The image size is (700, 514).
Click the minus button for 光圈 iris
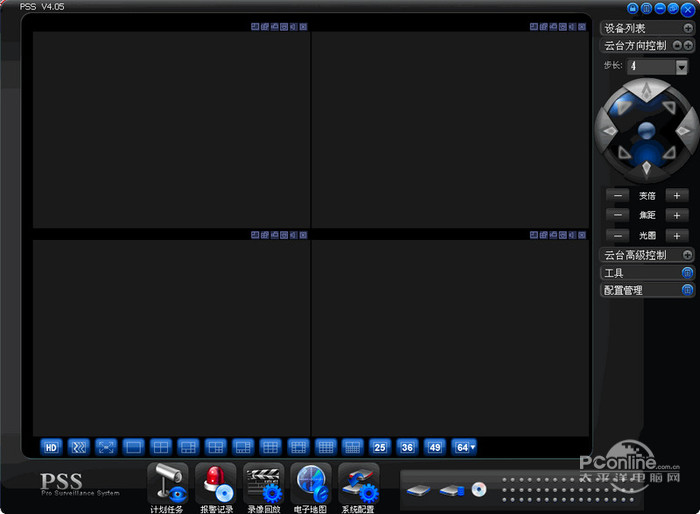(x=617, y=235)
